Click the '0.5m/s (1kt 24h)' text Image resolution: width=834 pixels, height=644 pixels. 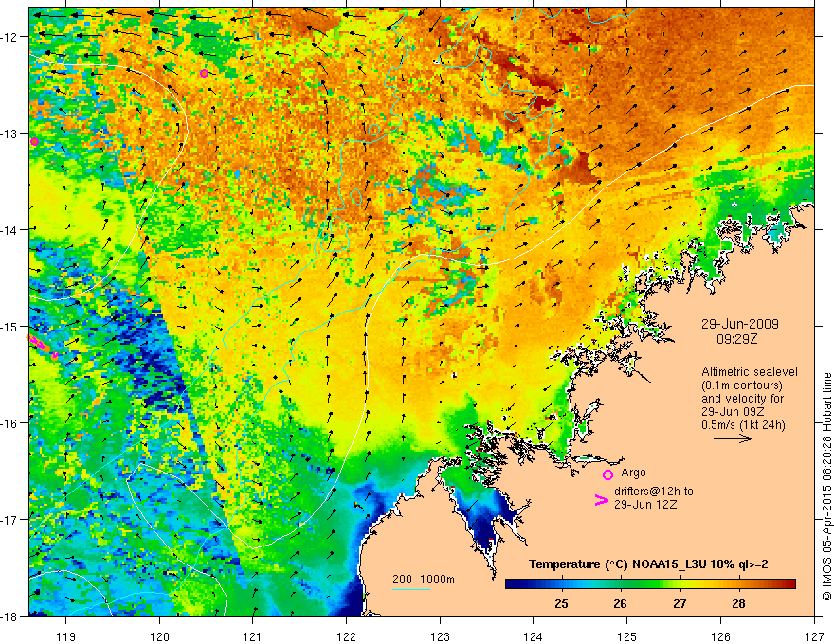(x=743, y=425)
